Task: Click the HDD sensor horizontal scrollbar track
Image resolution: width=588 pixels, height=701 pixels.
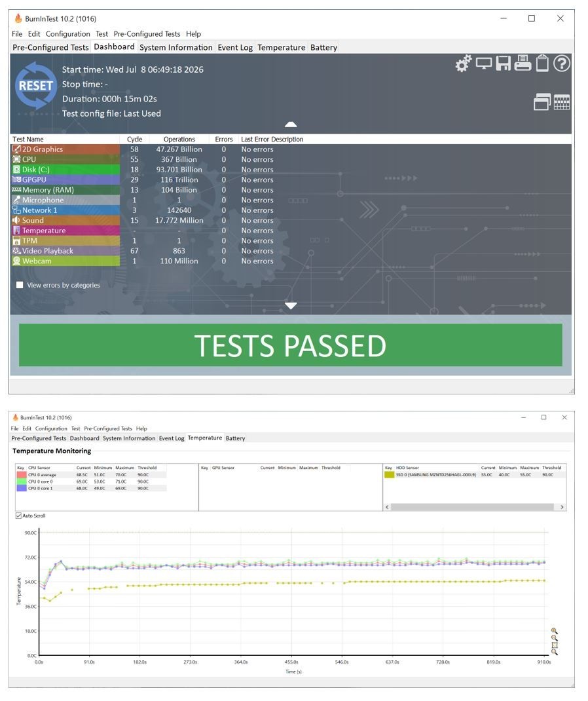Action: pos(472,507)
